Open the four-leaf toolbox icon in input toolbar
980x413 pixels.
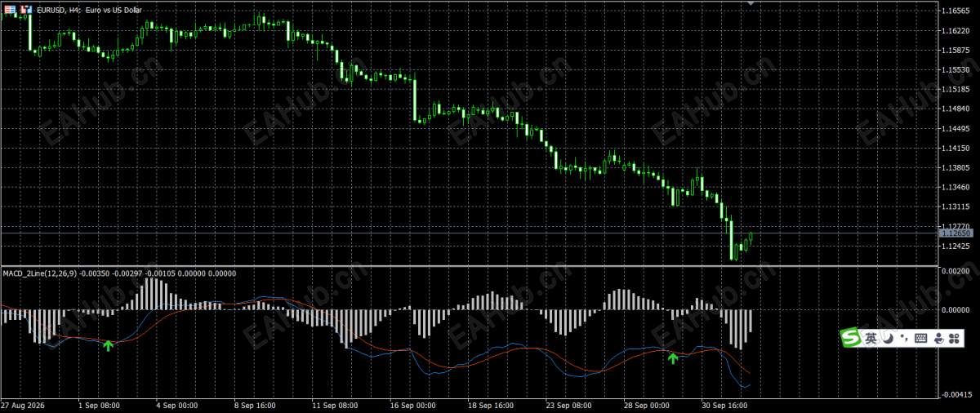point(955,338)
